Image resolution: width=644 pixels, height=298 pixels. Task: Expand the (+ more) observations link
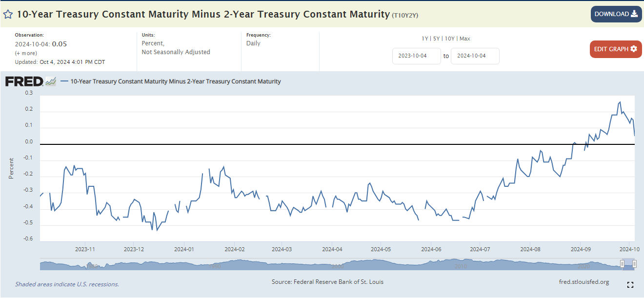pyautogui.click(x=26, y=53)
